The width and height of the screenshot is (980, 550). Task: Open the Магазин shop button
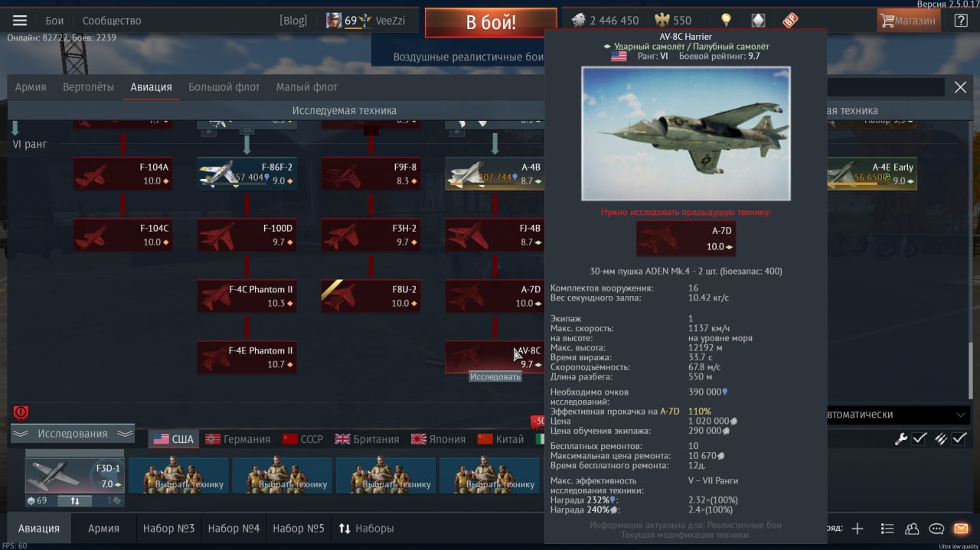[909, 21]
